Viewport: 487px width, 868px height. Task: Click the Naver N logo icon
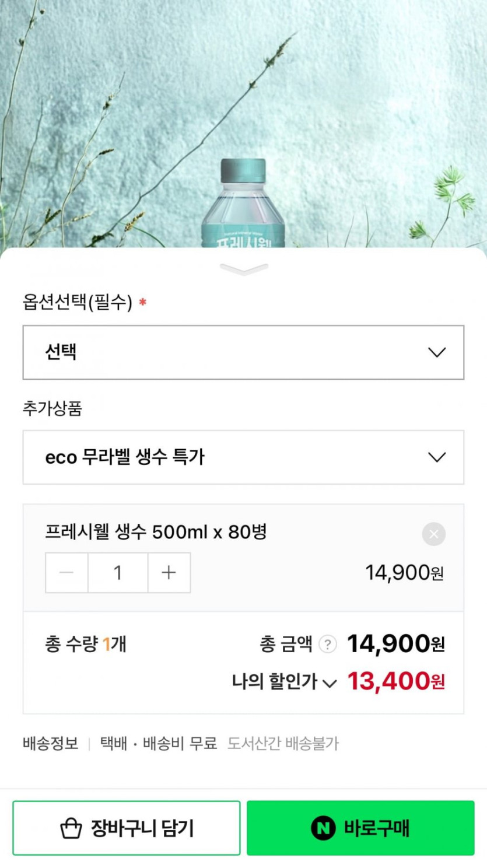tap(323, 828)
